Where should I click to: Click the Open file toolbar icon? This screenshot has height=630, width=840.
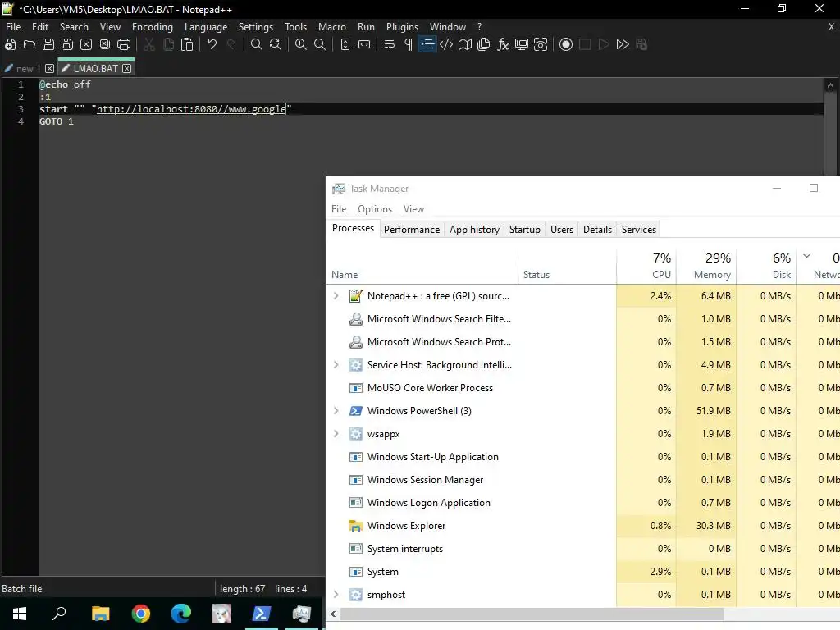tap(30, 44)
